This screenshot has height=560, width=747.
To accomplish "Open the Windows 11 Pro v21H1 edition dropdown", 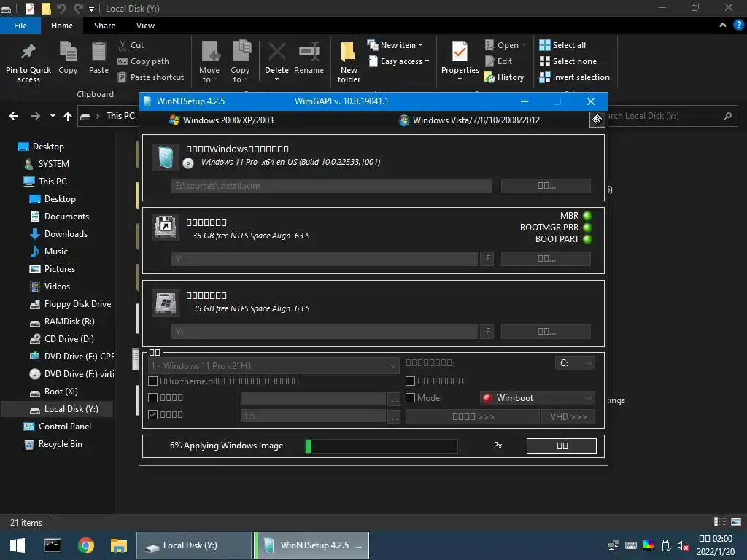I will pos(274,366).
